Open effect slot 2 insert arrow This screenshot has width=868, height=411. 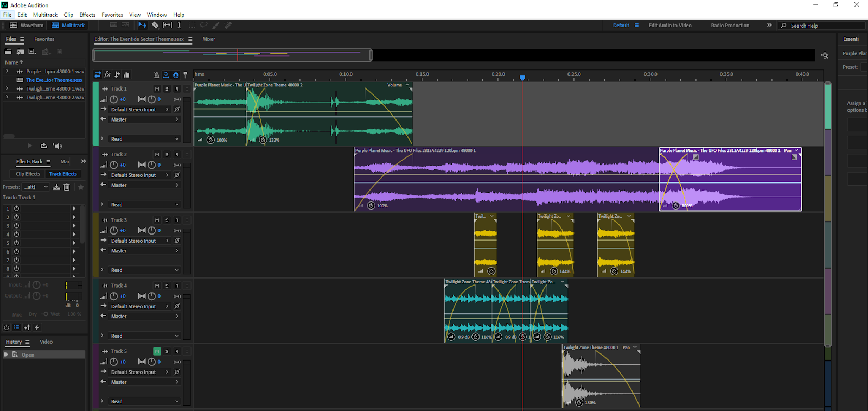coord(74,217)
